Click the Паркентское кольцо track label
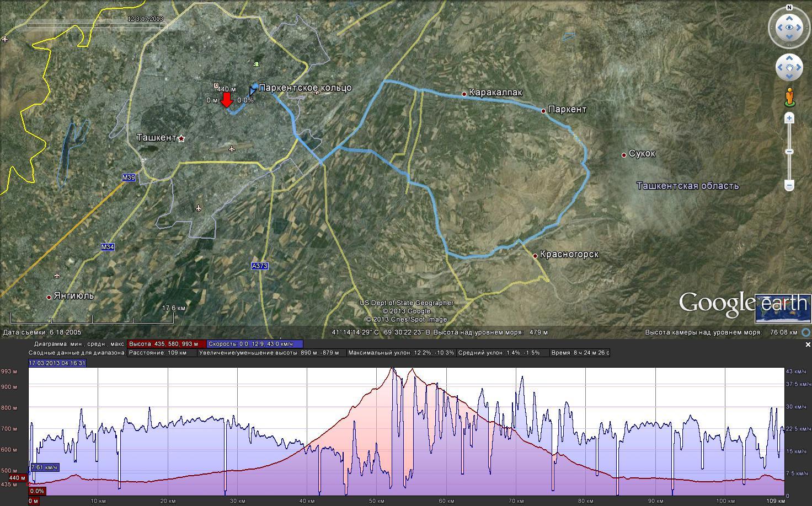This screenshot has height=506, width=812. coord(304,88)
